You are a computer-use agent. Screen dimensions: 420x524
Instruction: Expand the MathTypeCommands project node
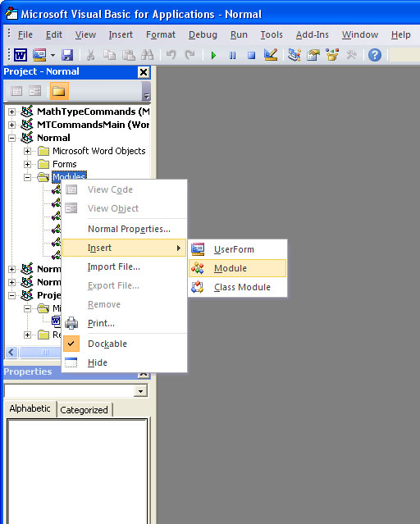point(11,112)
